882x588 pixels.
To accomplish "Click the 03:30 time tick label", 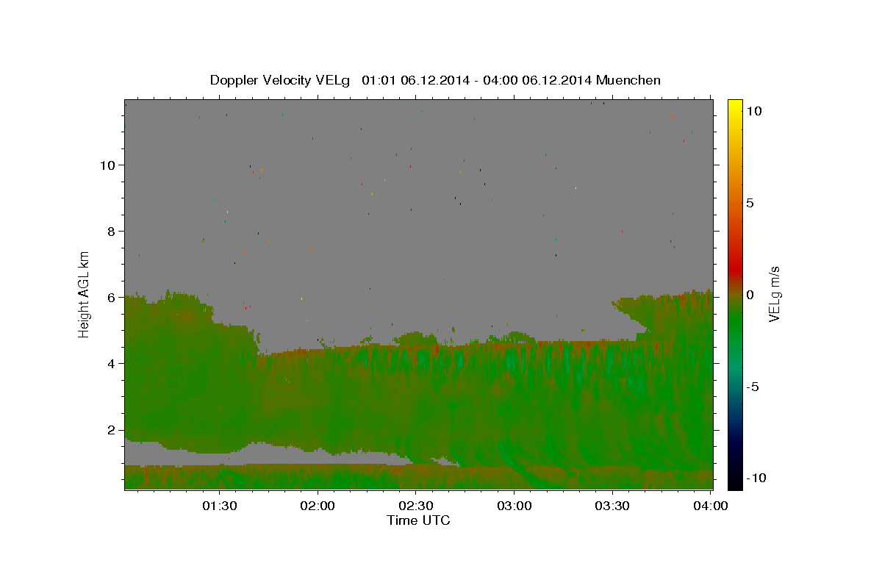I will [x=612, y=506].
